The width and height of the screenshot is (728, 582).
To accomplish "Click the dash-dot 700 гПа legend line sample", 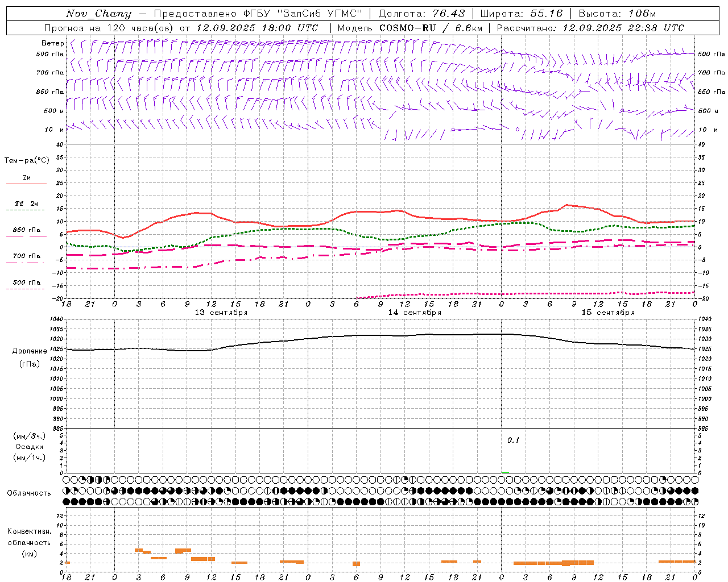I will (25, 263).
